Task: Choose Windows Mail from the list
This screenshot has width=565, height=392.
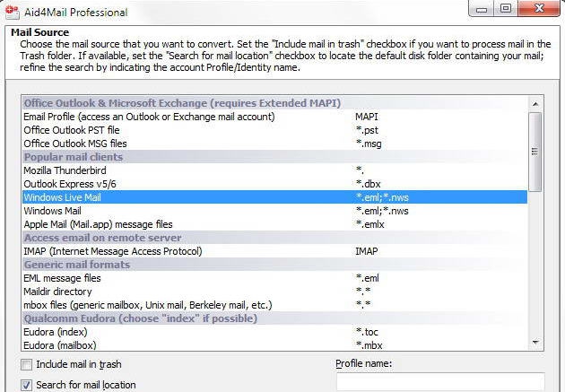Action: coord(57,211)
